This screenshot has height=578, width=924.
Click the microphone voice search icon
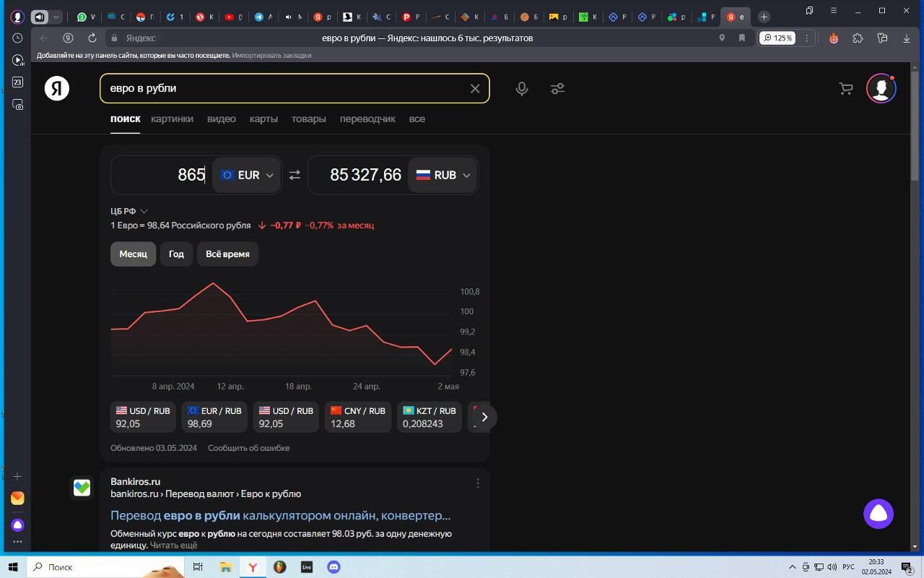(521, 88)
